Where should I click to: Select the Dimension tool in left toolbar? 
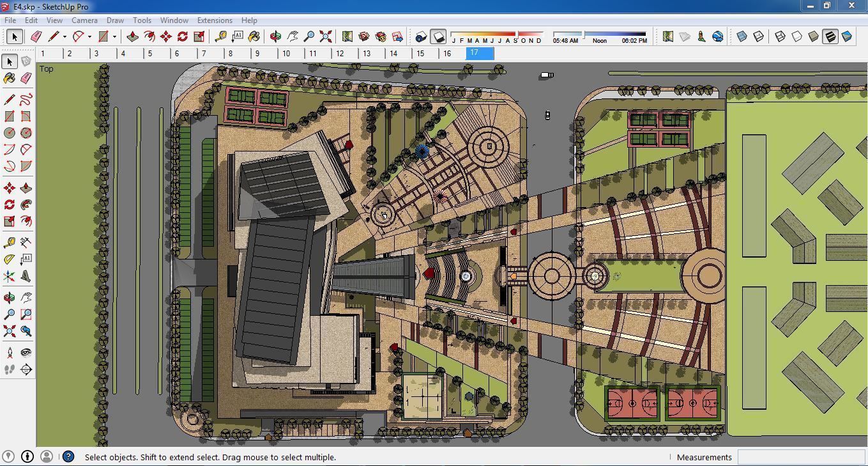pos(26,242)
